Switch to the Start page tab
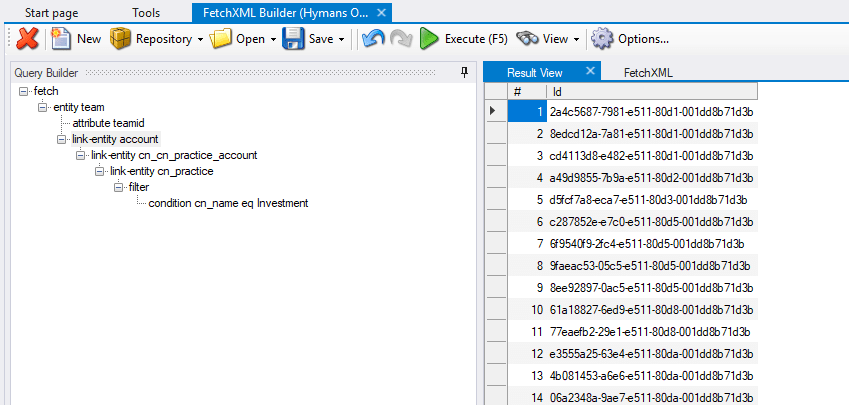This screenshot has width=849, height=405. (52, 13)
